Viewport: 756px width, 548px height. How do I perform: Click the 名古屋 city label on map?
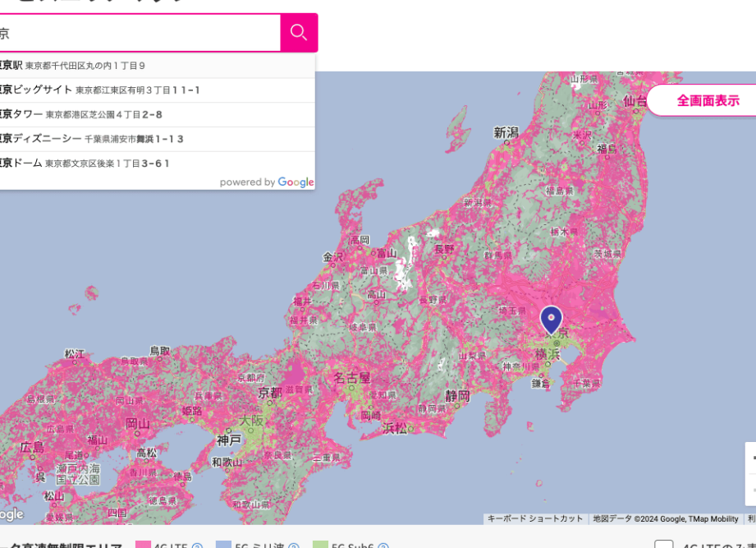pyautogui.click(x=351, y=379)
